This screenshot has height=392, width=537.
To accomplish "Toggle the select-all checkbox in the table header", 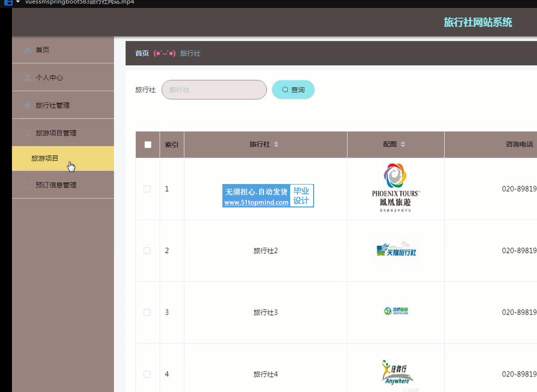I will (148, 145).
